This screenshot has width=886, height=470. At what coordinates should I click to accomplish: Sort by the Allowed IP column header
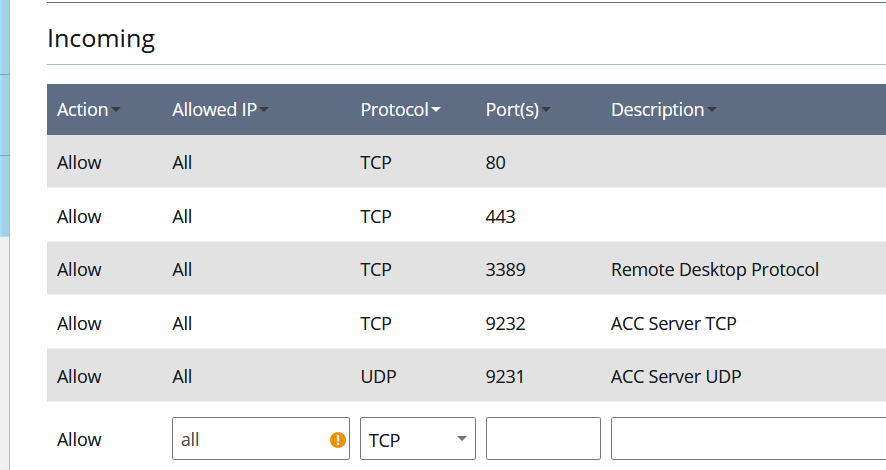[220, 110]
